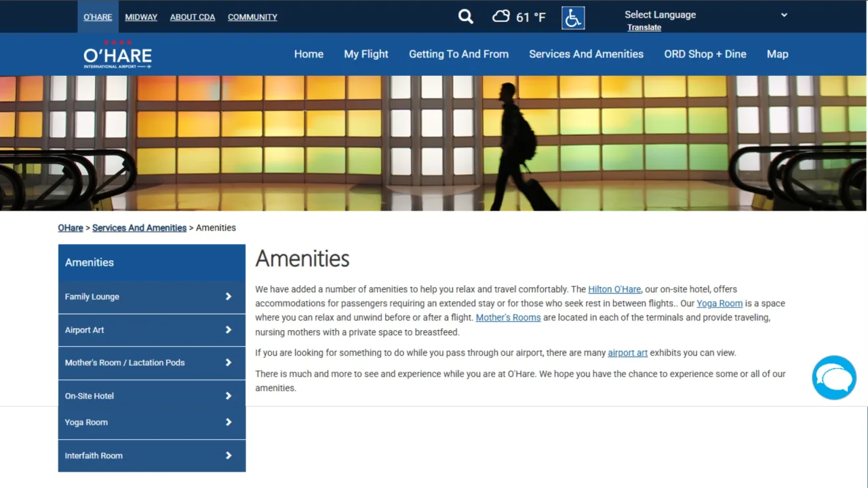This screenshot has height=488, width=868.
Task: Click the walking traveler hero banner image
Action: click(x=434, y=143)
